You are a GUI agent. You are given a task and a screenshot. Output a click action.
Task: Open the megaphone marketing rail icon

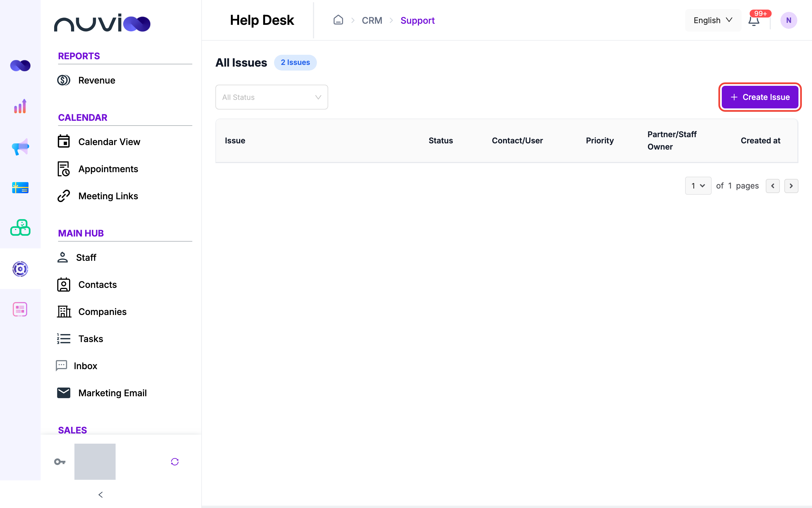(20, 147)
